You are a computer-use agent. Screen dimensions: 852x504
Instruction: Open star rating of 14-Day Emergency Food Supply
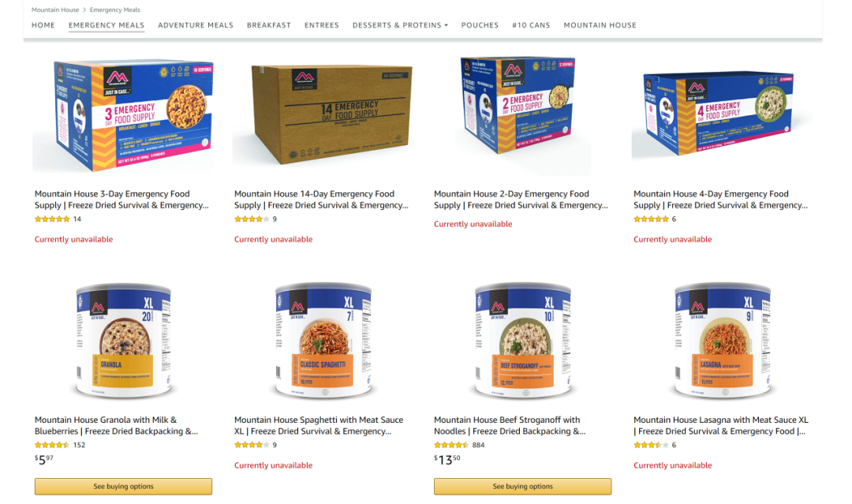pos(252,218)
